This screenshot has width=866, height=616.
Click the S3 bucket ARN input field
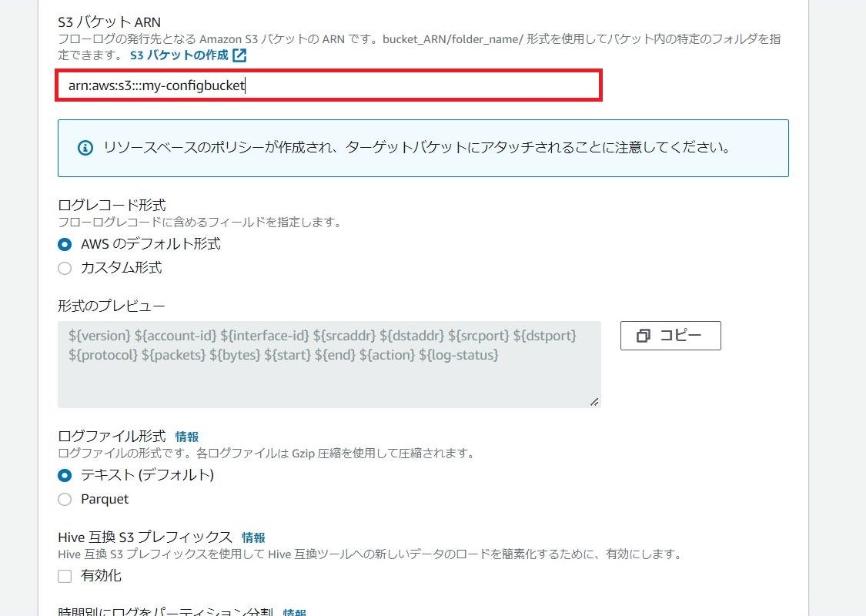tap(329, 85)
